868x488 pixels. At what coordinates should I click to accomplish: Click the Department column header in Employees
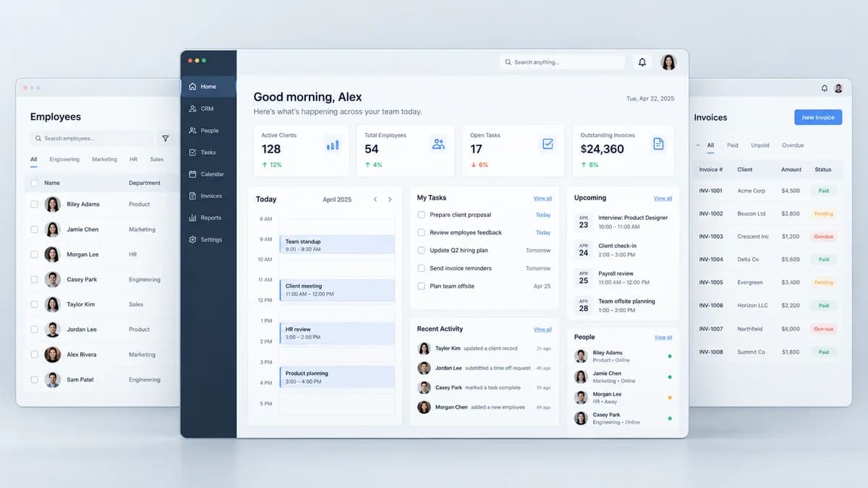coord(145,183)
